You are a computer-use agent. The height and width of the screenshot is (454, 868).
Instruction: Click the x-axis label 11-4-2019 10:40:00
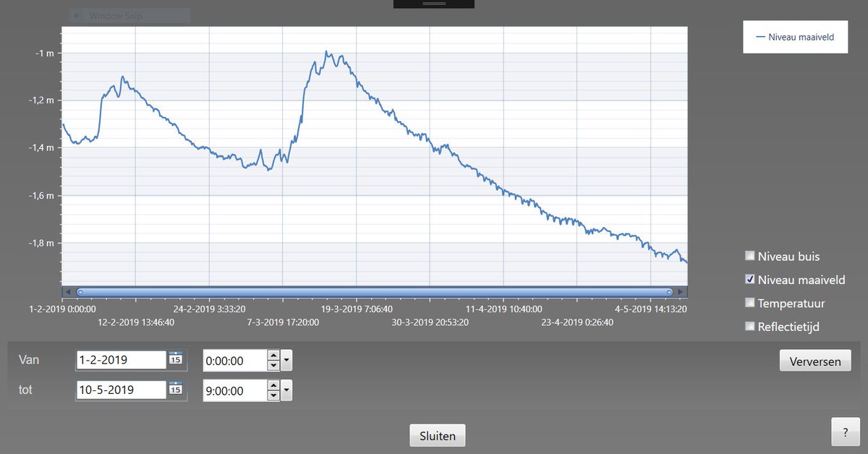503,309
